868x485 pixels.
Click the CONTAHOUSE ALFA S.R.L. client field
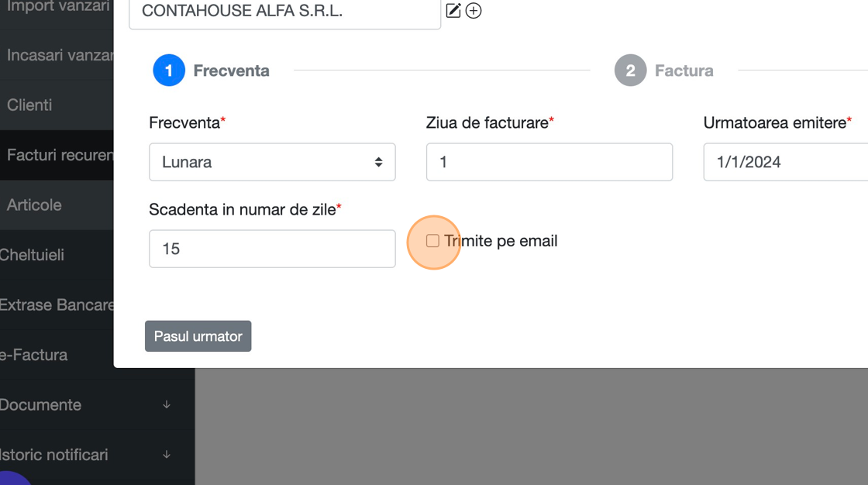point(284,12)
